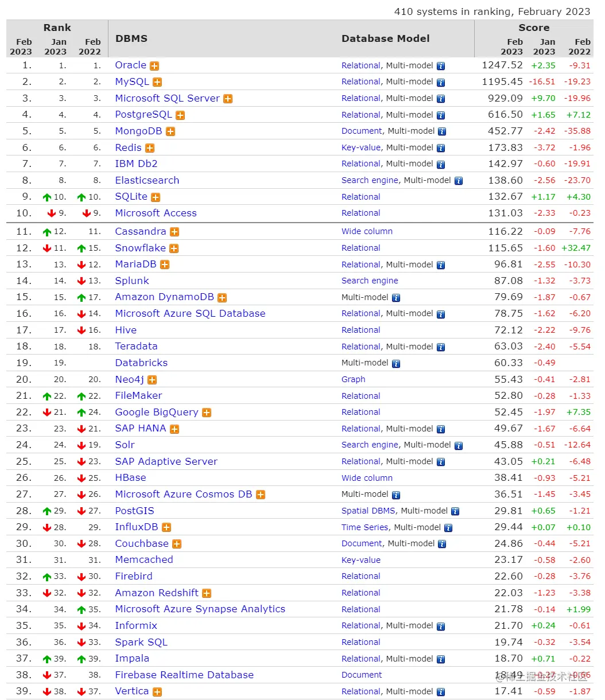Click the -35.88 value in MongoDB row

pos(577,131)
